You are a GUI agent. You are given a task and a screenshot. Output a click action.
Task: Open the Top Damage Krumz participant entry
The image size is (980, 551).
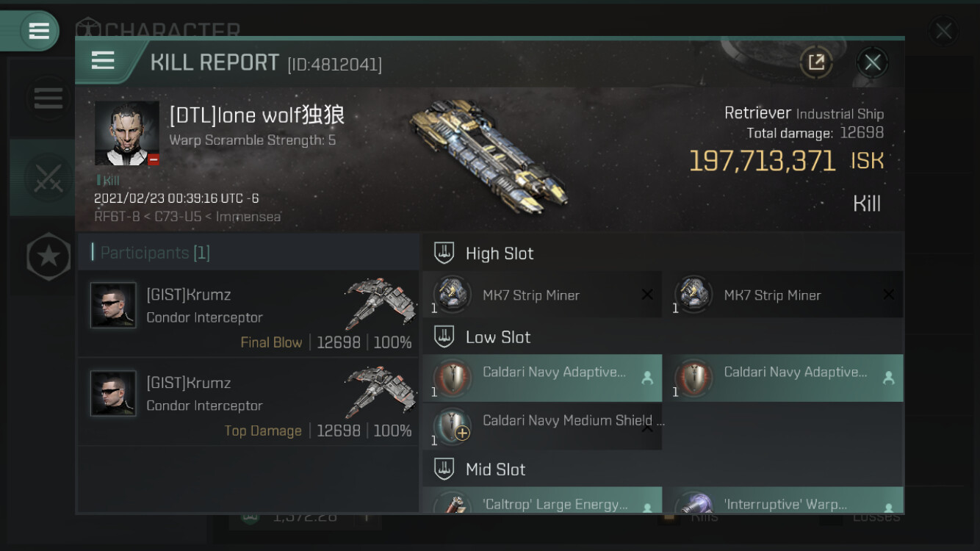248,402
